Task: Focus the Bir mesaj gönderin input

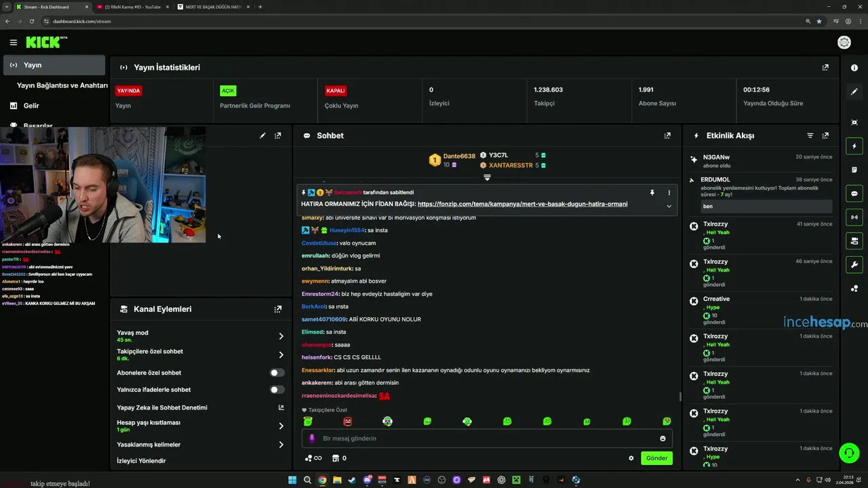Action: click(486, 439)
